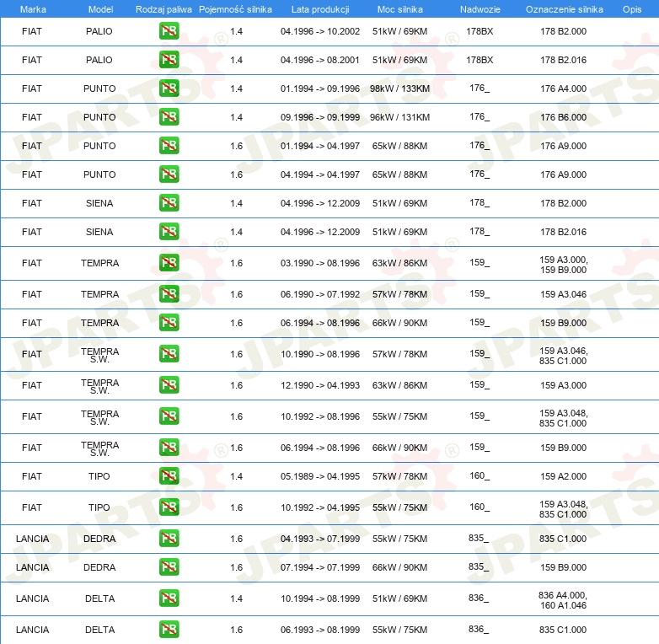Click date range 05.1989 -> 04.1995

pyautogui.click(x=320, y=476)
